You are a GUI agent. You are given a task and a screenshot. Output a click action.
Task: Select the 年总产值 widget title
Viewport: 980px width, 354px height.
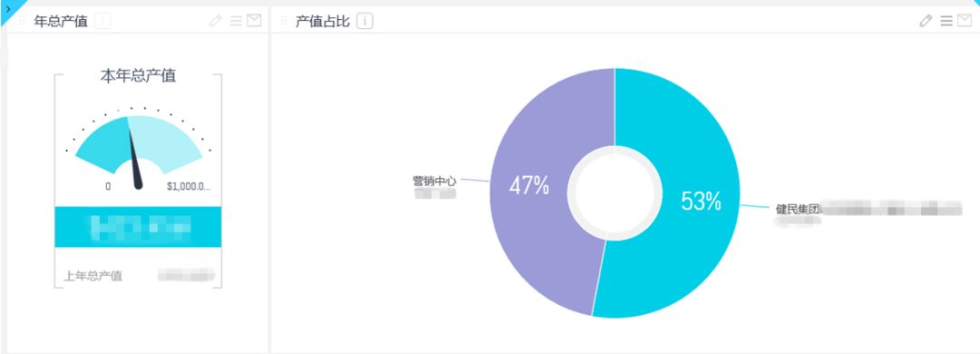tap(61, 22)
